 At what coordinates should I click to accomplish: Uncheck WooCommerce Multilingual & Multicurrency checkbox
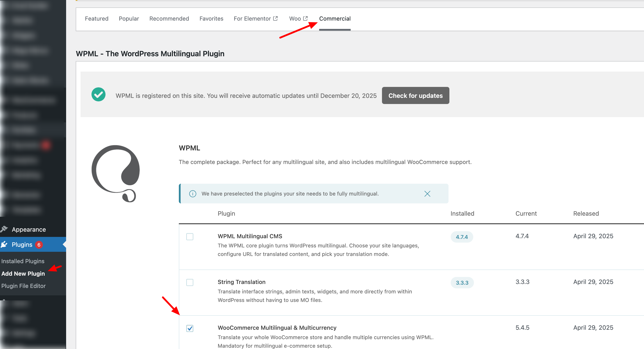tap(190, 328)
